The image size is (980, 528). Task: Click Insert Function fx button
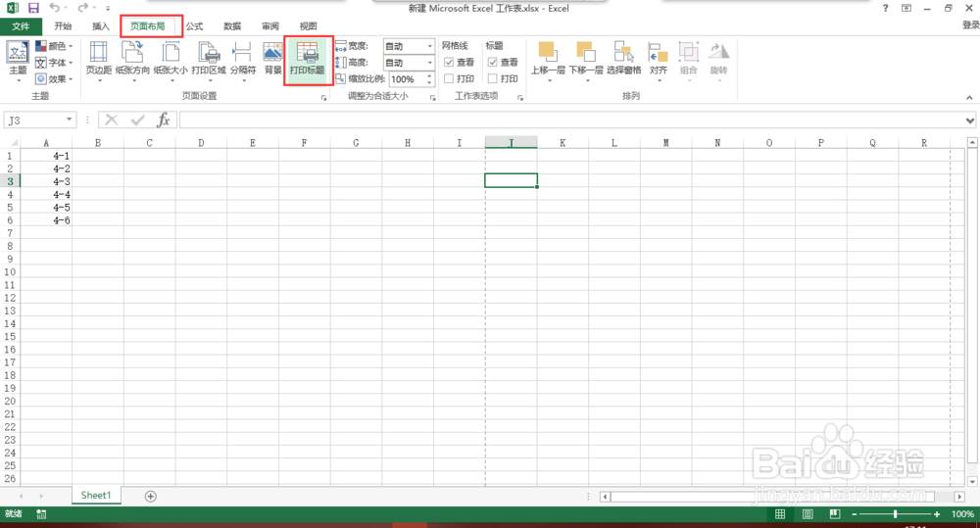163,120
